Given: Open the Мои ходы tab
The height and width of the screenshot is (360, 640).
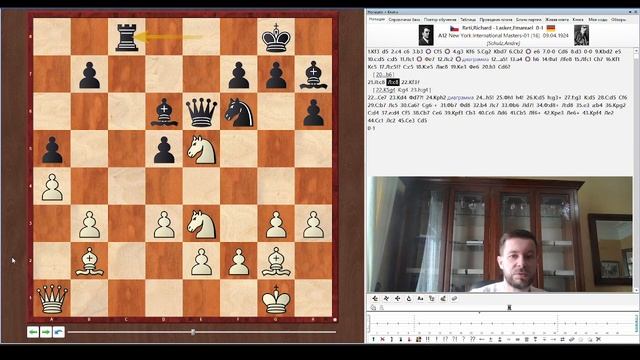Looking at the screenshot, I should click(598, 19).
